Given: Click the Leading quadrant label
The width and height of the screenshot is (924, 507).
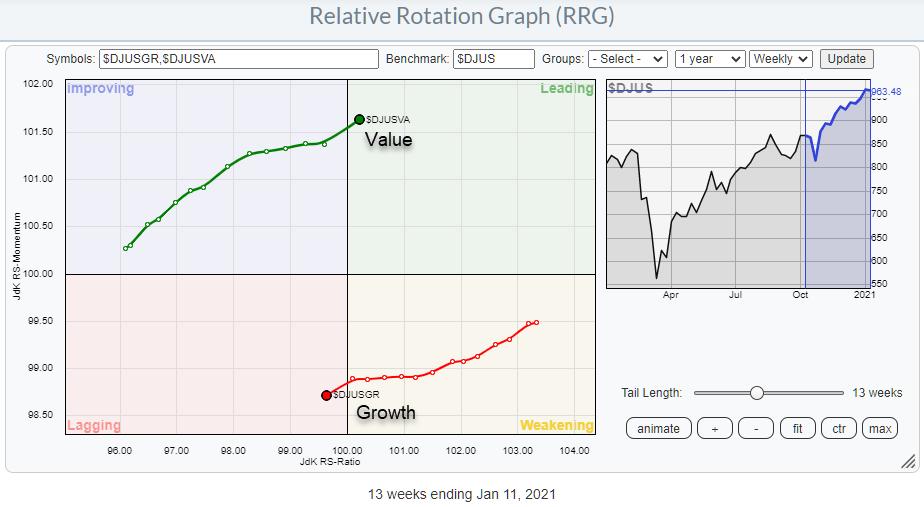Looking at the screenshot, I should pos(567,89).
